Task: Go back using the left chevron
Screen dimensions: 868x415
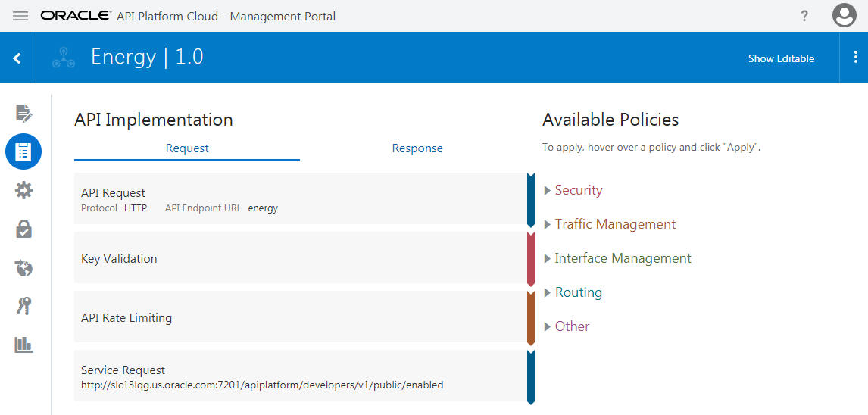Action: point(17,58)
